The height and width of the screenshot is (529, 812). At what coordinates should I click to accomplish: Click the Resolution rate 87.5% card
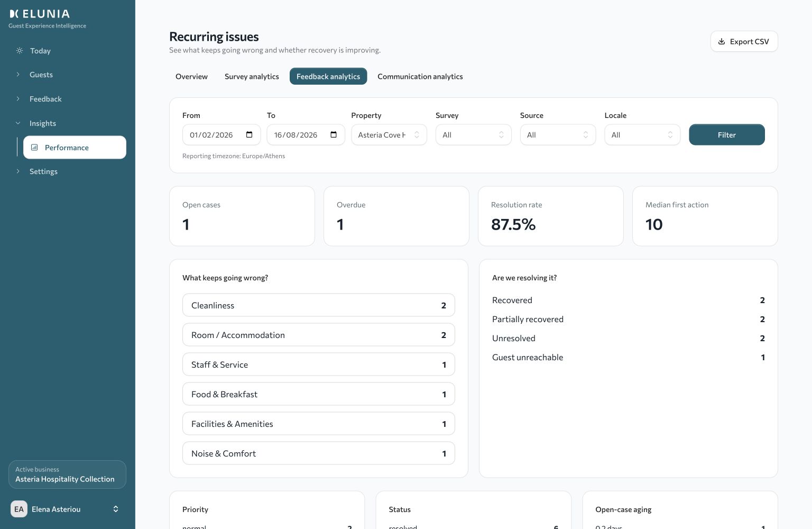551,216
